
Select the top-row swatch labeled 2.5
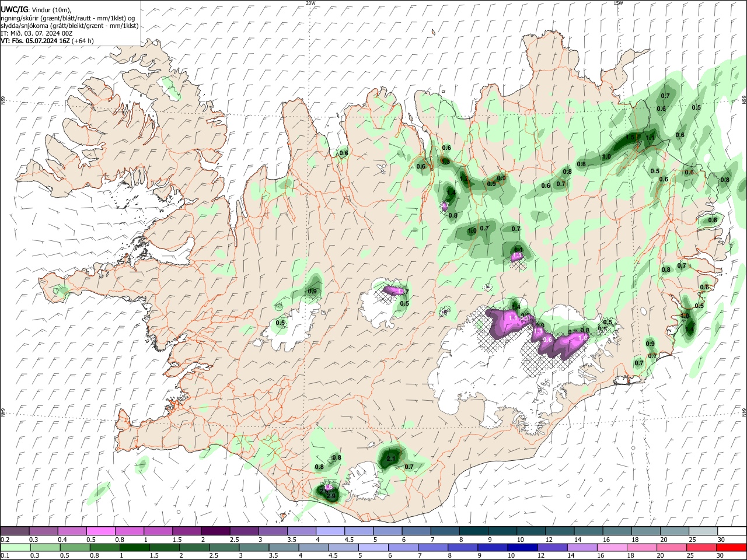243,531
